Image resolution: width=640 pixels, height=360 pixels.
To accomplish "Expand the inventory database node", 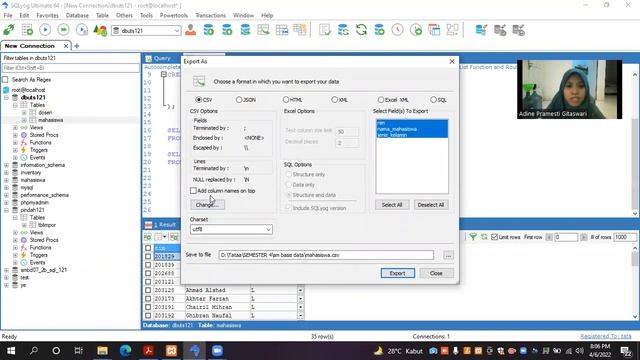I will click(7, 173).
